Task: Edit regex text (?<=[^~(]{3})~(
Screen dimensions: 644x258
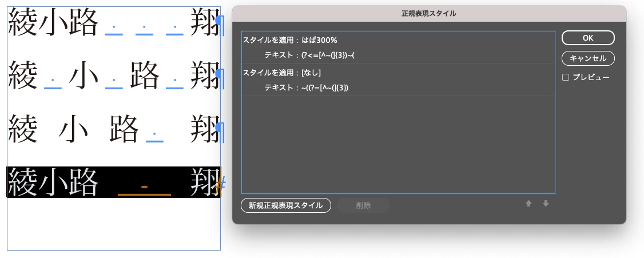Action: click(327, 55)
